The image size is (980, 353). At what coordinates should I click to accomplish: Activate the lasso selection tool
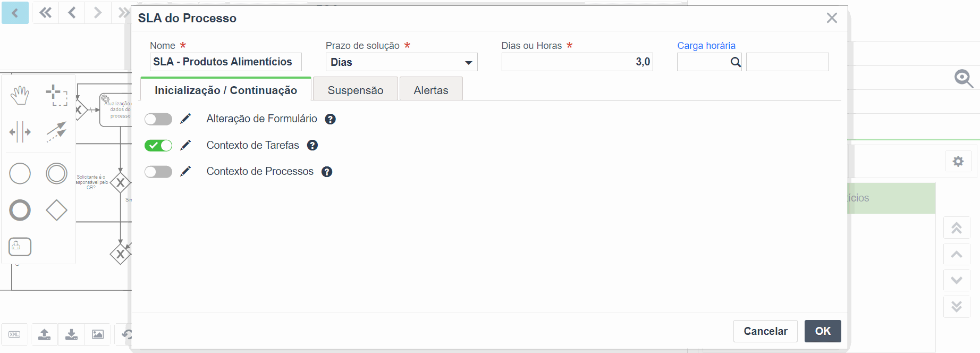click(x=56, y=95)
